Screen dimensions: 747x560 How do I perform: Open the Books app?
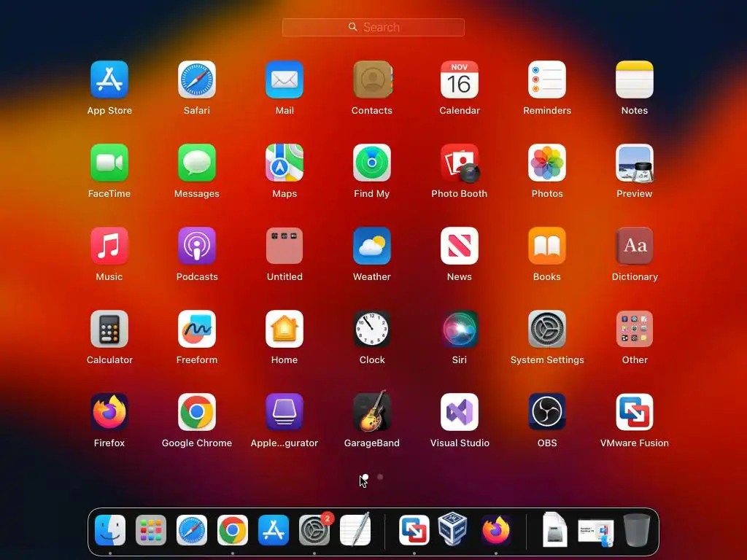pos(547,246)
